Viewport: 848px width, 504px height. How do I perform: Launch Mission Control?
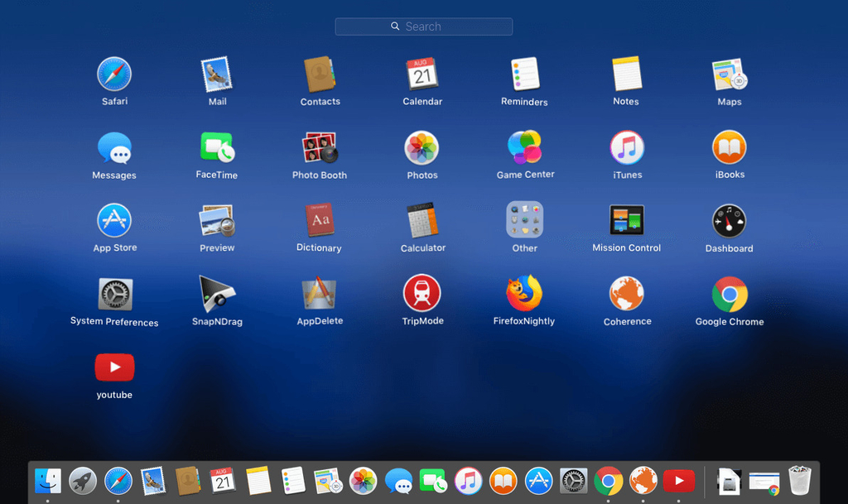click(627, 220)
